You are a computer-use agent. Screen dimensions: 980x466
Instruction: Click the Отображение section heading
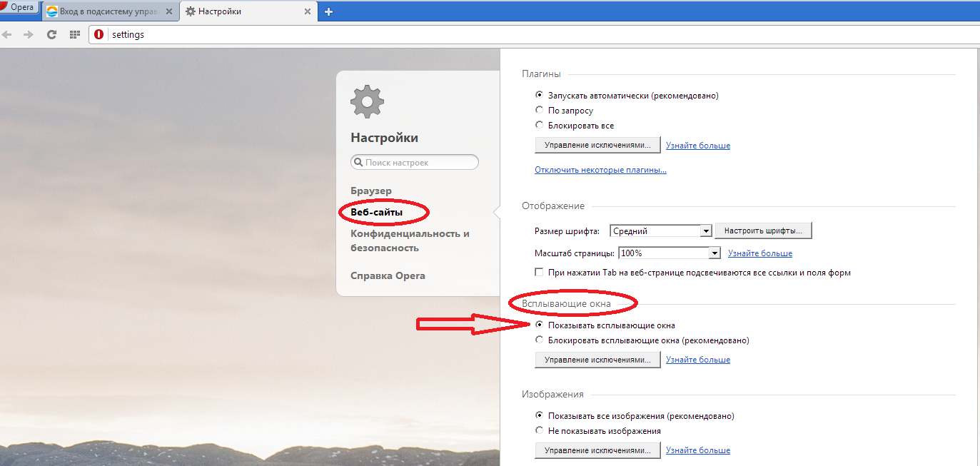click(553, 206)
